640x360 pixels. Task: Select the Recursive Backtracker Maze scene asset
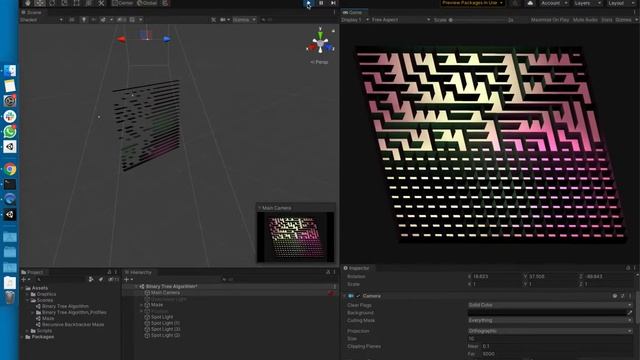coord(73,324)
